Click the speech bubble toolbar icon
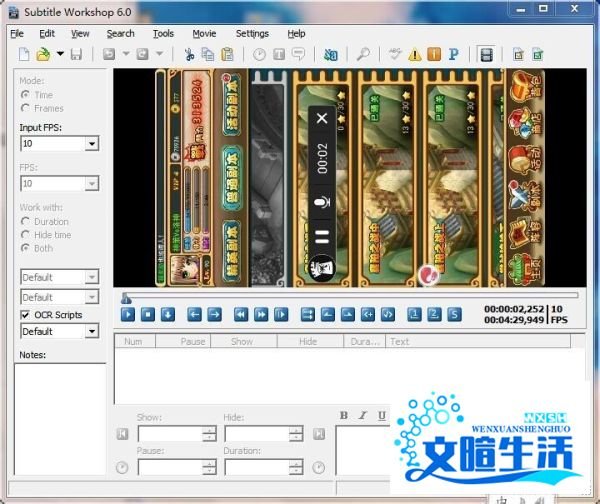Viewport: 600px width, 504px height. pos(298,54)
